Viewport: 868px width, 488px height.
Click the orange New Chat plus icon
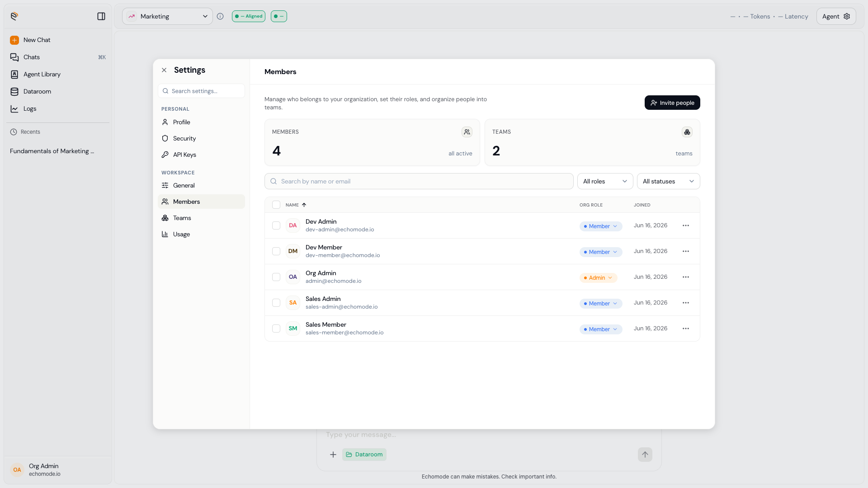point(14,40)
